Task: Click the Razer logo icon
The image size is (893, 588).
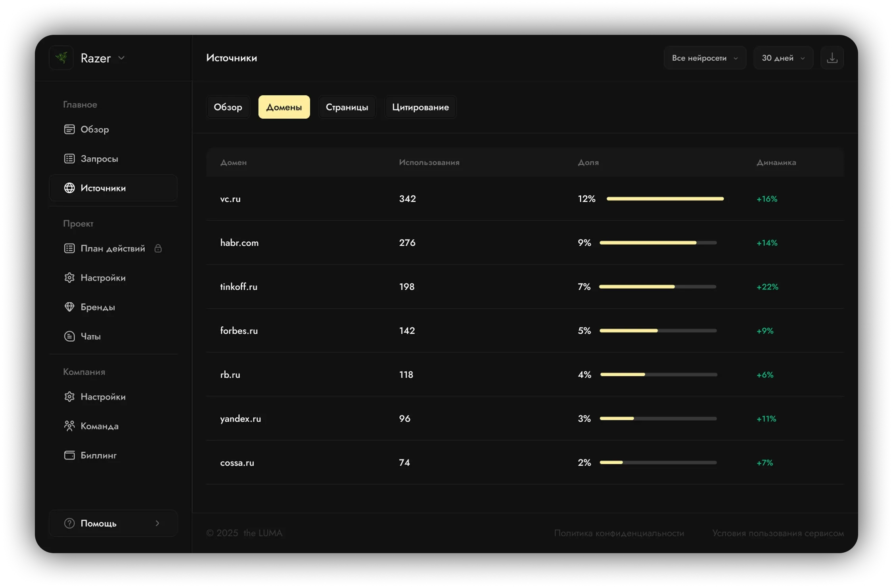Action: 61,58
